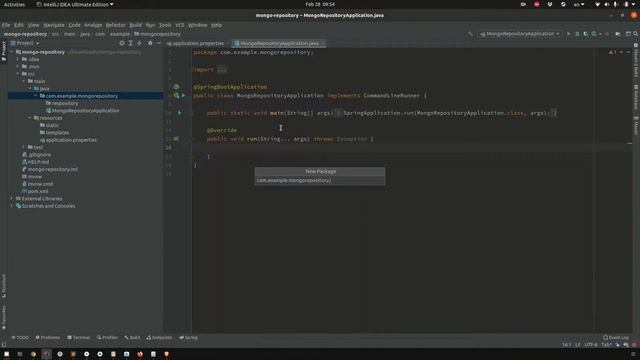
Task: Open the Profiler run icon dropdown arrow
Action: [600, 34]
